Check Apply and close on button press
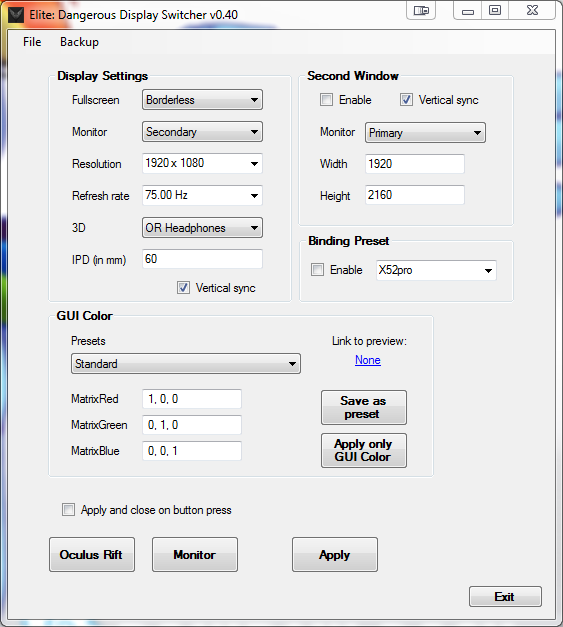The height and width of the screenshot is (627, 563). coord(68,509)
